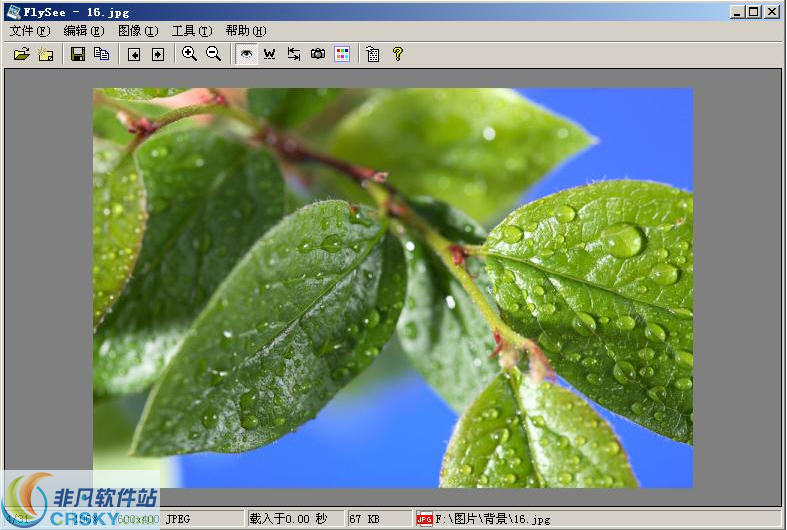Open the color grid thumbnails icon
The width and height of the screenshot is (787, 530).
[x=342, y=54]
